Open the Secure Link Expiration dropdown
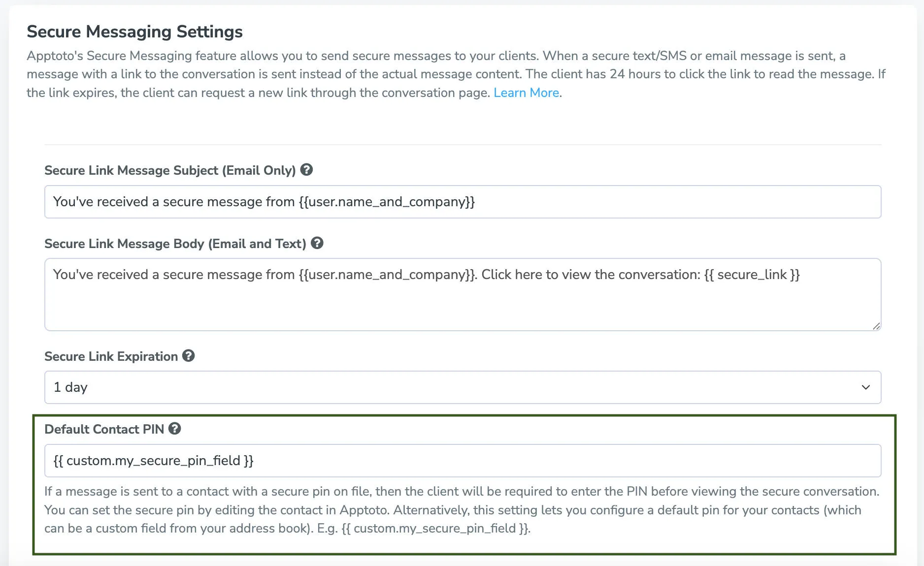Image resolution: width=924 pixels, height=566 pixels. 462,387
